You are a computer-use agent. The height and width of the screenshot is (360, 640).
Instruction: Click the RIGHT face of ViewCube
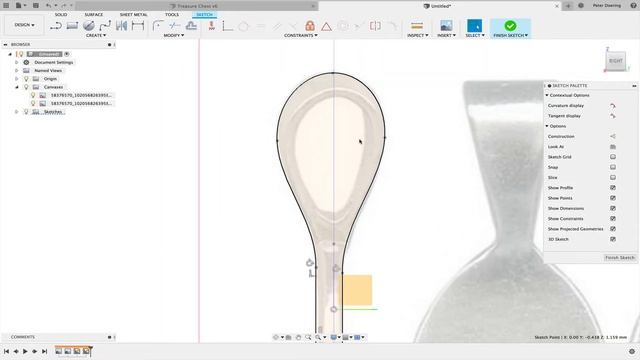point(616,61)
